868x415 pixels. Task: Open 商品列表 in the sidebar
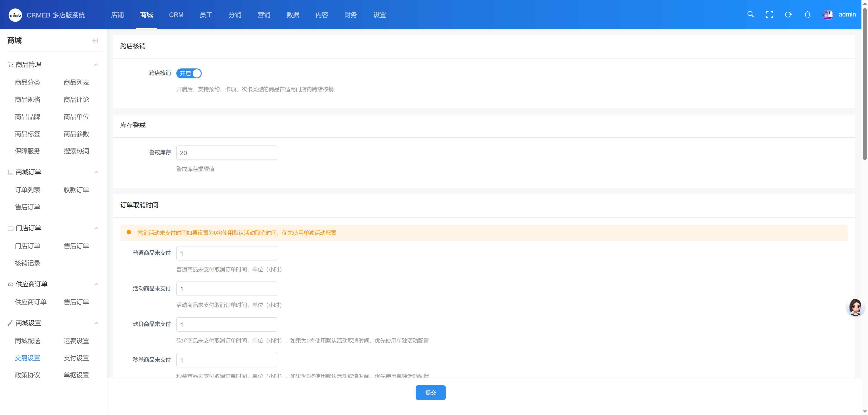[x=76, y=82]
